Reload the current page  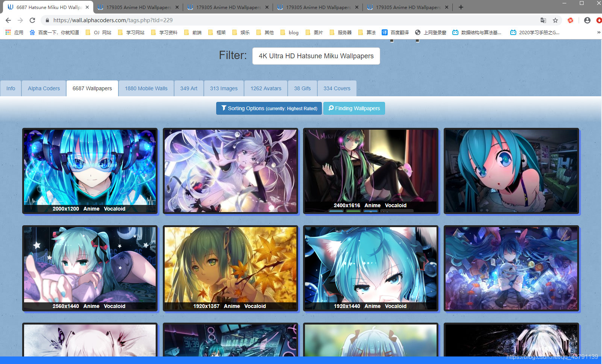coord(32,20)
